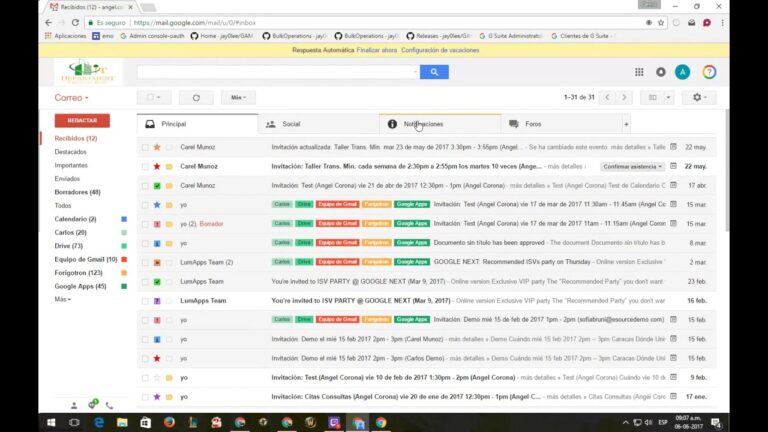Reload the page in Chrome
The width and height of the screenshot is (768, 432).
tap(75, 23)
